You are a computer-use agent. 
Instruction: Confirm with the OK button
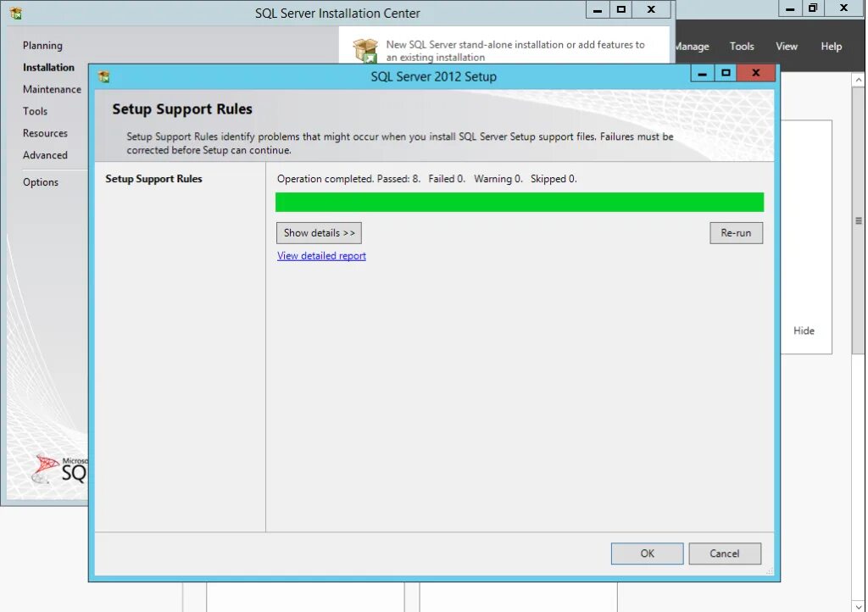click(647, 554)
